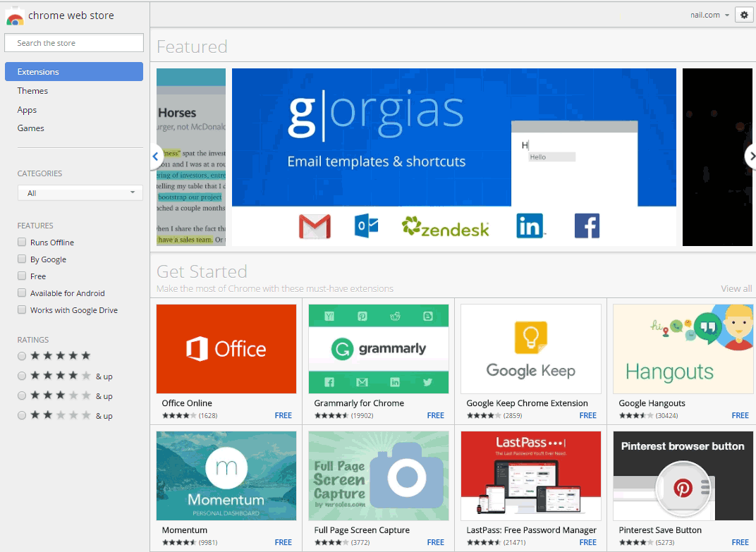Click FREE button for Momentum
Screen dimensions: 756x552
283,542
